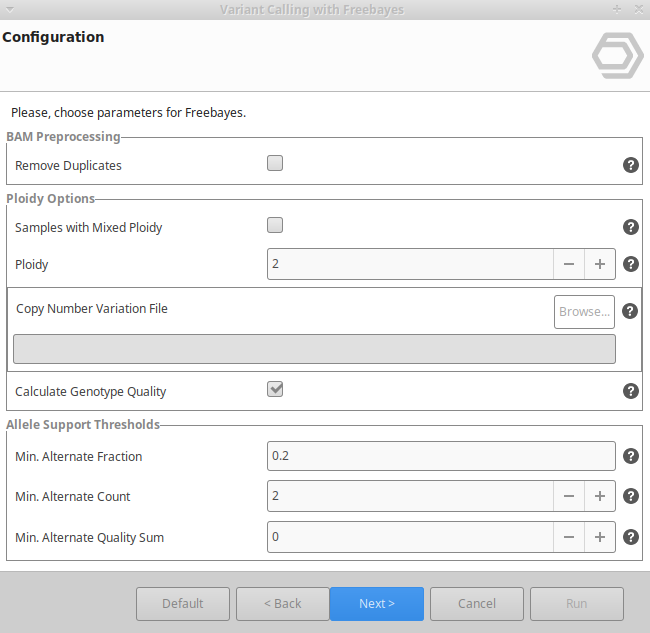Open help for Calculate Genotype Quality
Screen dimensions: 650x633
tap(631, 391)
